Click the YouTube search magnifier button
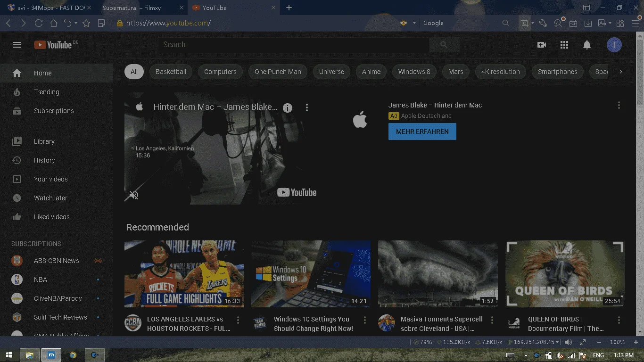644x362 pixels. 444,45
